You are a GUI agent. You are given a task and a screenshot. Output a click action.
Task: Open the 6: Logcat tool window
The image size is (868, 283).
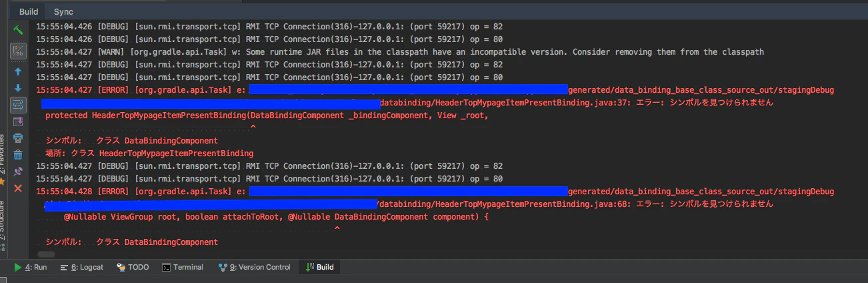coord(81,267)
